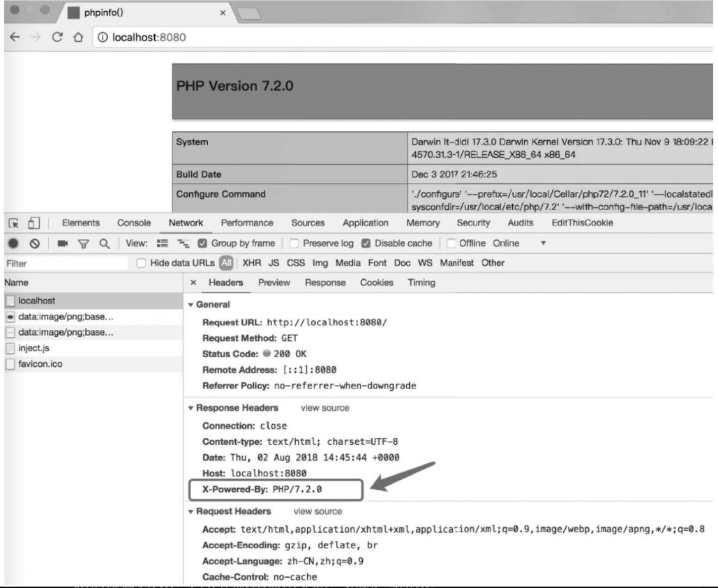
Task: Open a new browser tab
Action: click(249, 14)
